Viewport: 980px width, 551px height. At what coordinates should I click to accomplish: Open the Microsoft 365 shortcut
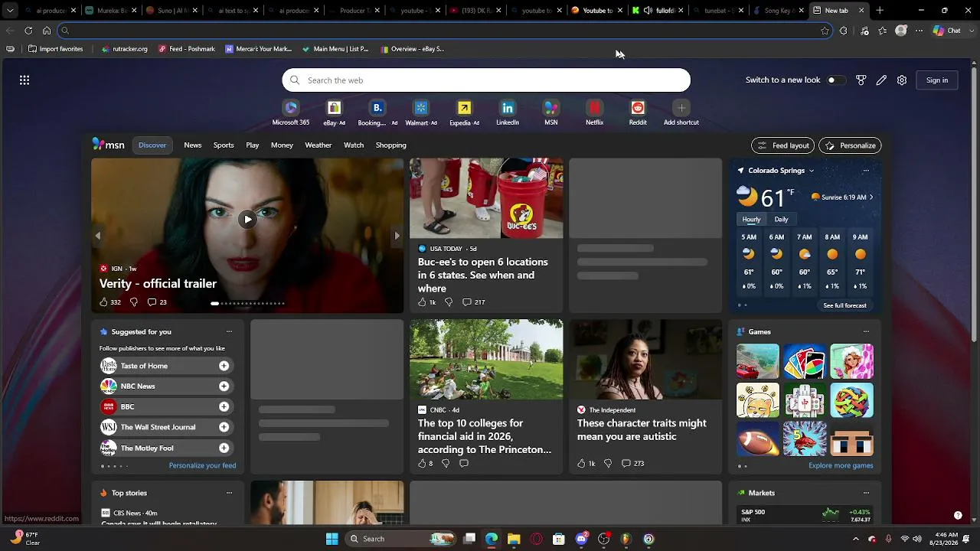(x=291, y=112)
